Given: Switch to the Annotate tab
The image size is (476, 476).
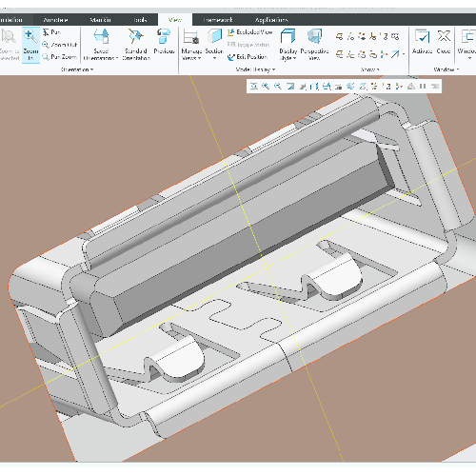Looking at the screenshot, I should click(x=55, y=20).
